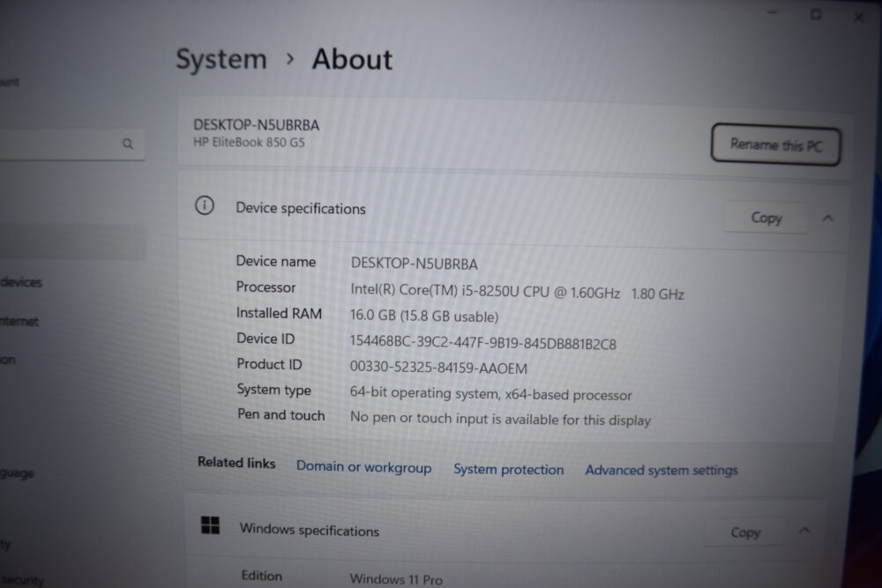Click the Product ID label

269,364
